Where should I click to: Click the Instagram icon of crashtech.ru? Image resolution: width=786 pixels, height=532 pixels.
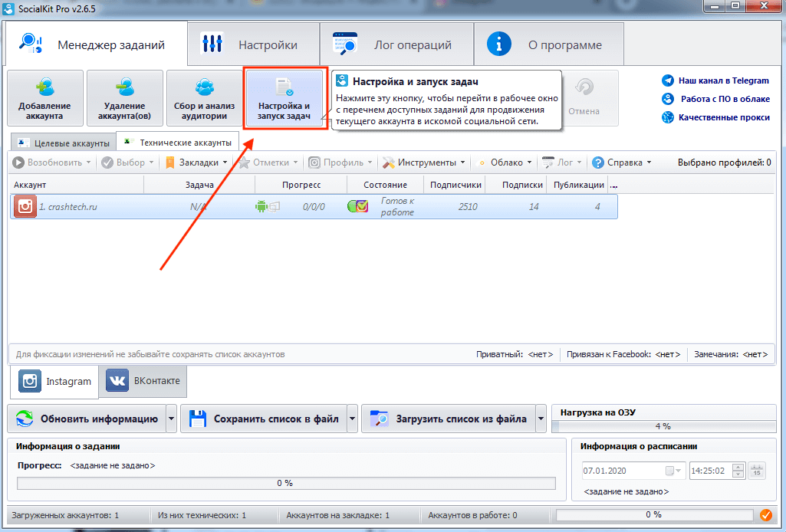(25, 206)
